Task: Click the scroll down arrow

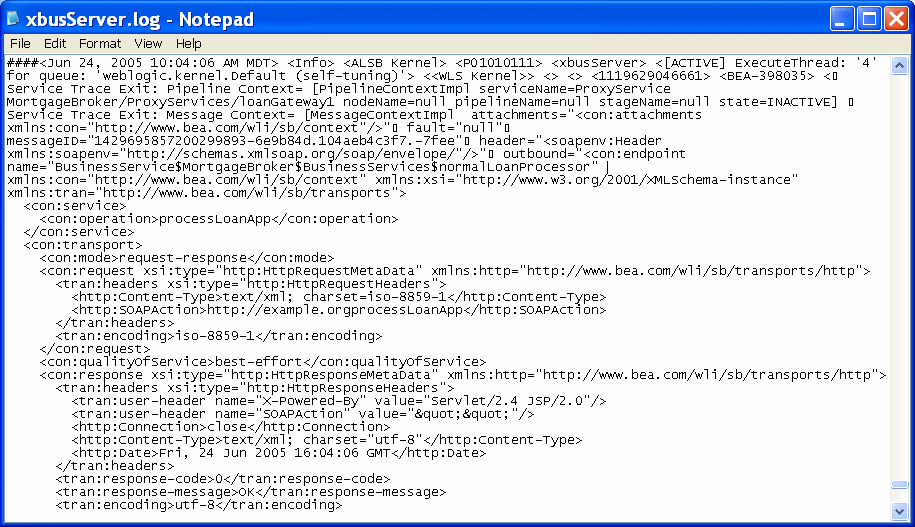Action: tap(899, 512)
